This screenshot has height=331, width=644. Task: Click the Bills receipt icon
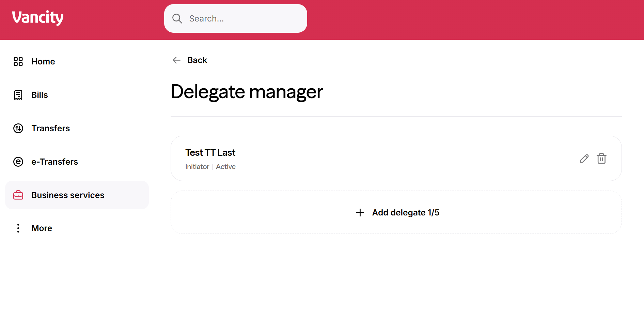coord(18,95)
